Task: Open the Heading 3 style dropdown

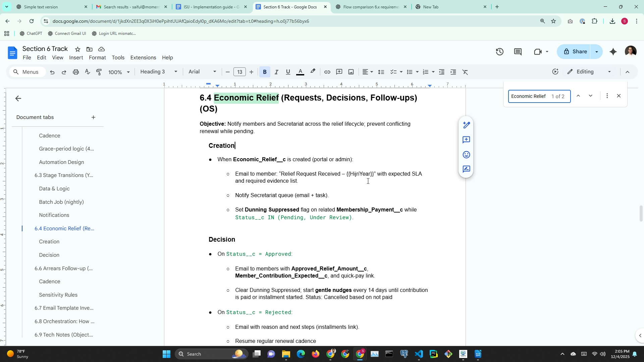Action: (158, 72)
